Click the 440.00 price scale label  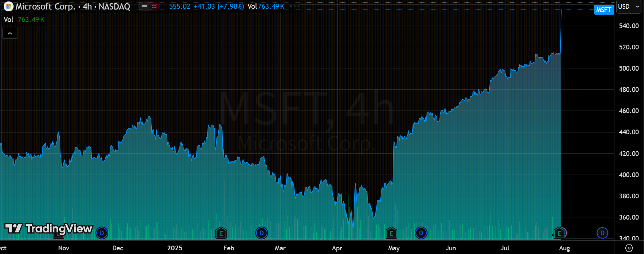click(629, 132)
